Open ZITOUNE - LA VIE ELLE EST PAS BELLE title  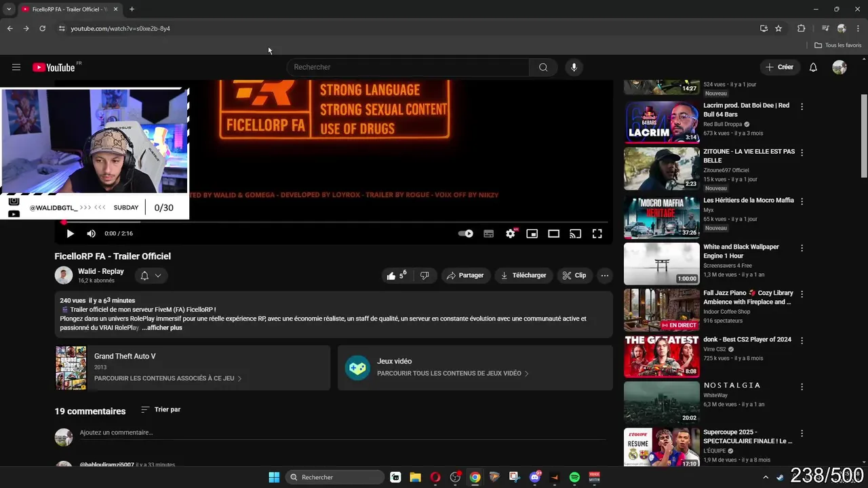[x=749, y=156]
